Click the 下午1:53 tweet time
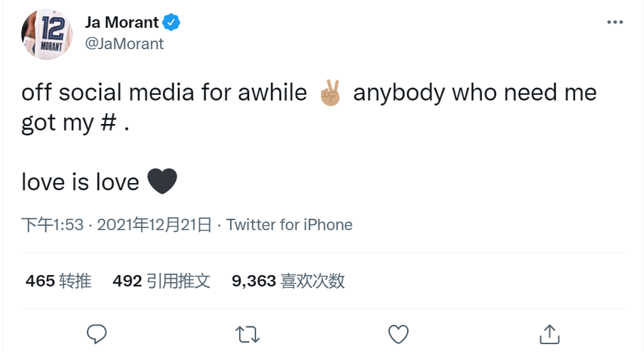 53,225
